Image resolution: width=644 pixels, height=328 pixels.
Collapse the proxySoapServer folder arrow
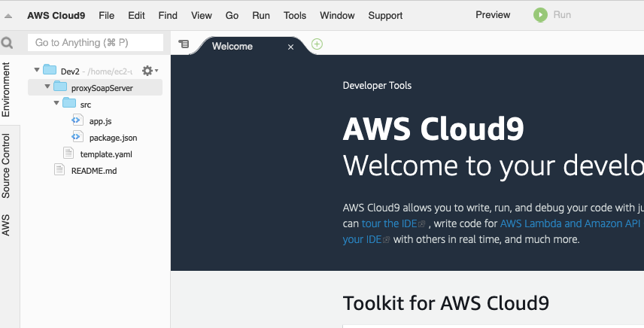(47, 87)
